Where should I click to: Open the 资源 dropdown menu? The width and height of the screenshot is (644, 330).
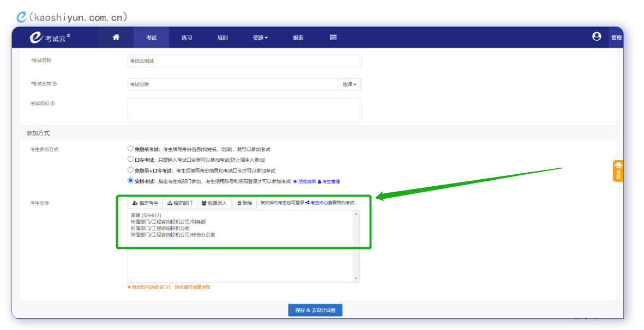260,38
